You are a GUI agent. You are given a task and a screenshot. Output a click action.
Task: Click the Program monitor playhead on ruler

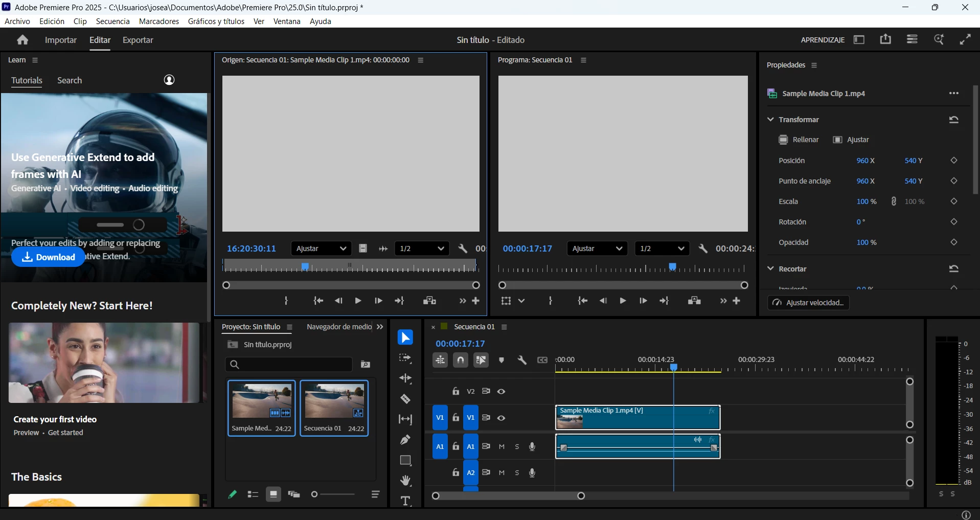coord(673,266)
